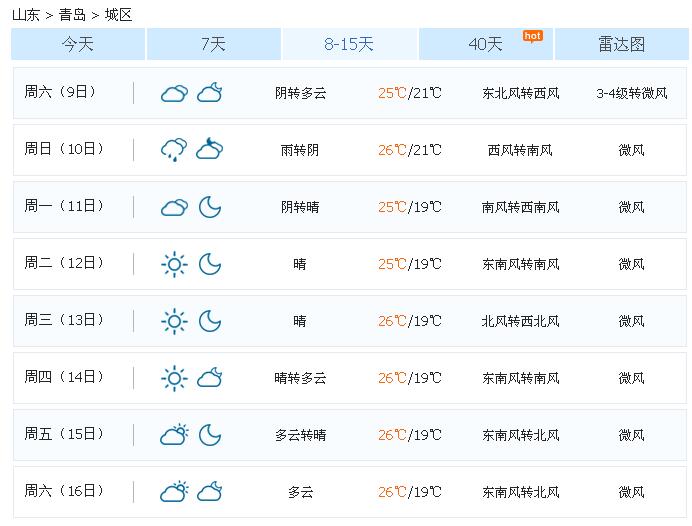Select the 周日（10日）forecast row
This screenshot has width=692, height=526.
(350, 150)
